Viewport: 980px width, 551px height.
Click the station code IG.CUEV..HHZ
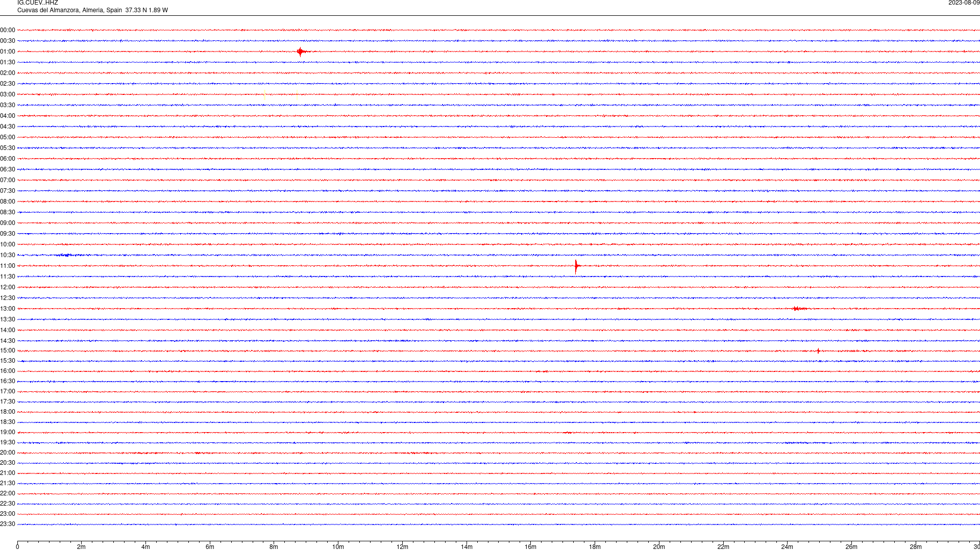(38, 3)
